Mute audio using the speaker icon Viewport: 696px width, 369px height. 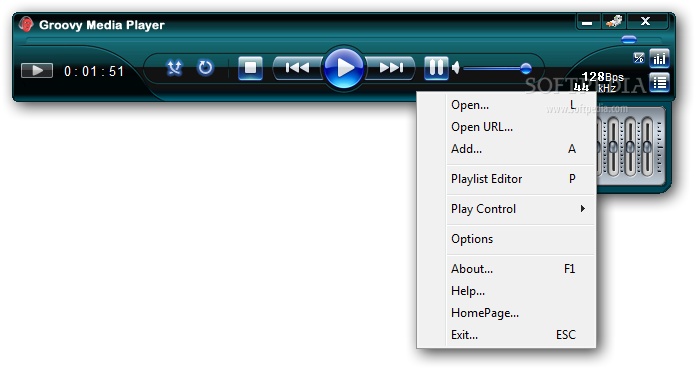coord(455,68)
